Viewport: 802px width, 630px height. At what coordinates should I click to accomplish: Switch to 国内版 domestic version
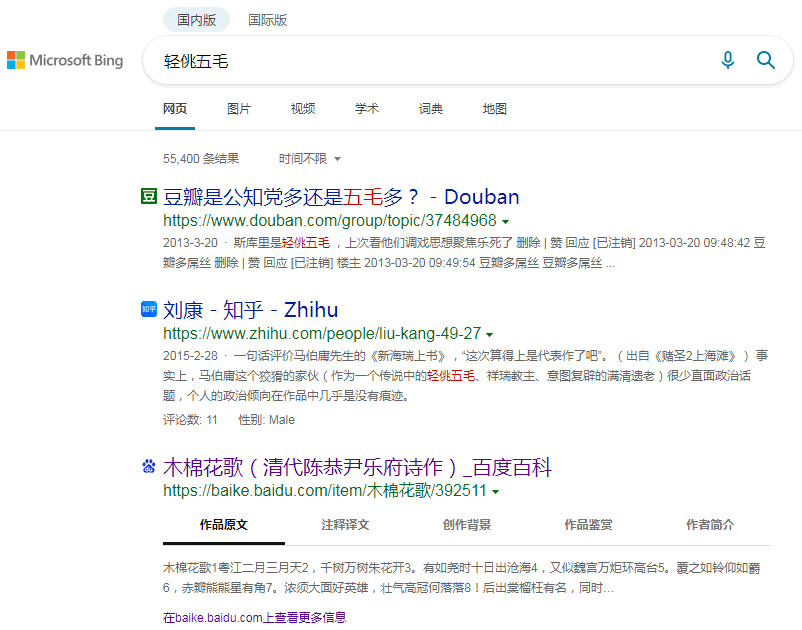(196, 20)
